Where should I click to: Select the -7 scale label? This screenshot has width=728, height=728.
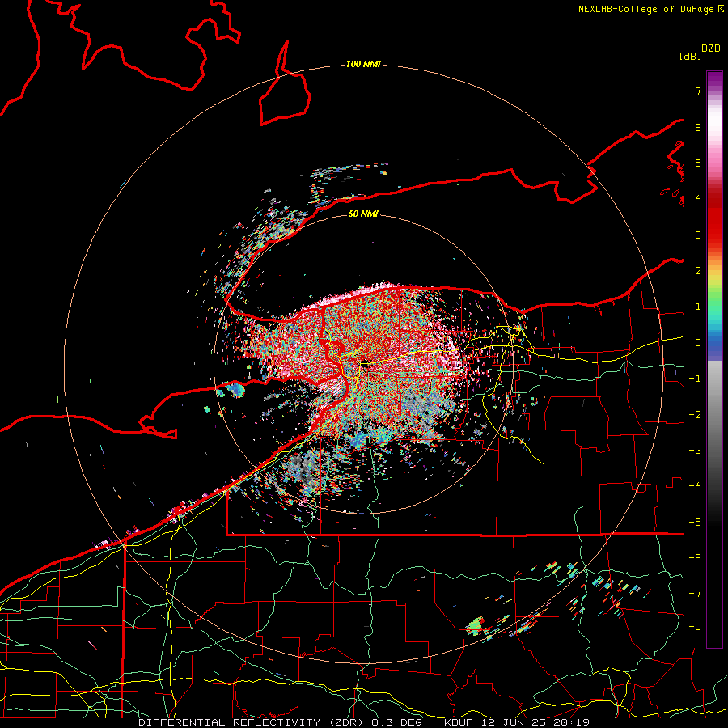695,594
